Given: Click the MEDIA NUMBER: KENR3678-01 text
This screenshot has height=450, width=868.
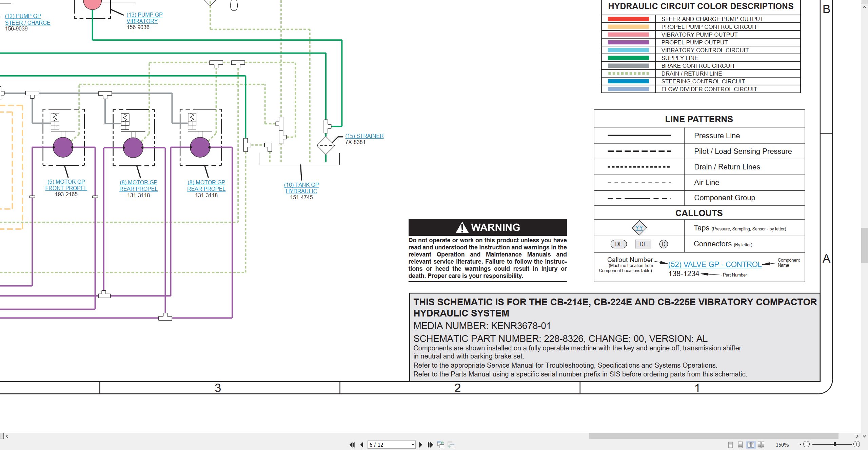Looking at the screenshot, I should point(482,326).
